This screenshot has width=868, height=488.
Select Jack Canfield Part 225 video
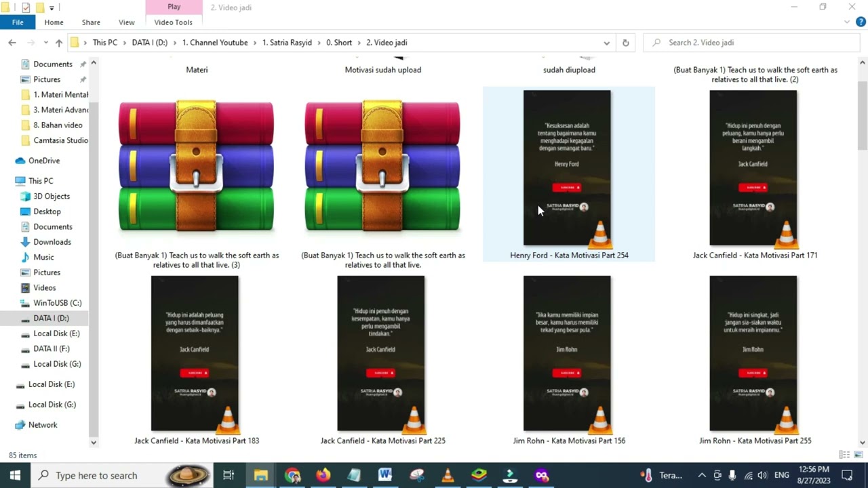click(x=382, y=359)
